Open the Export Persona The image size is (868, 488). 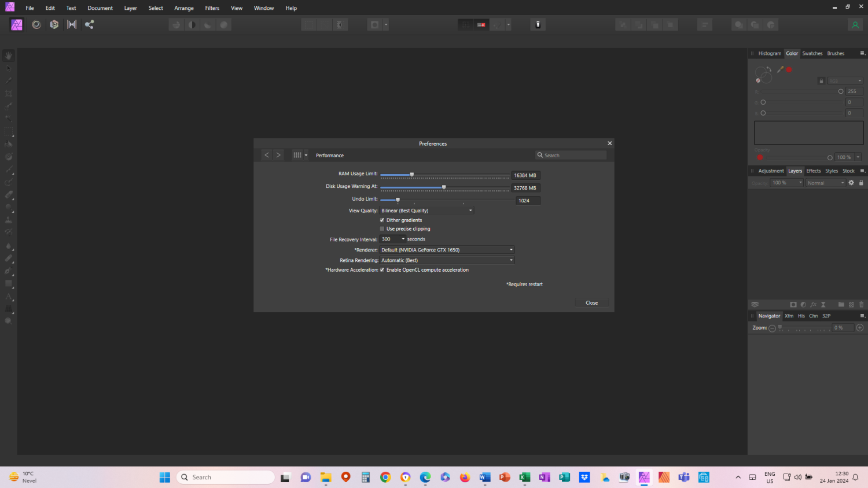coord(89,24)
